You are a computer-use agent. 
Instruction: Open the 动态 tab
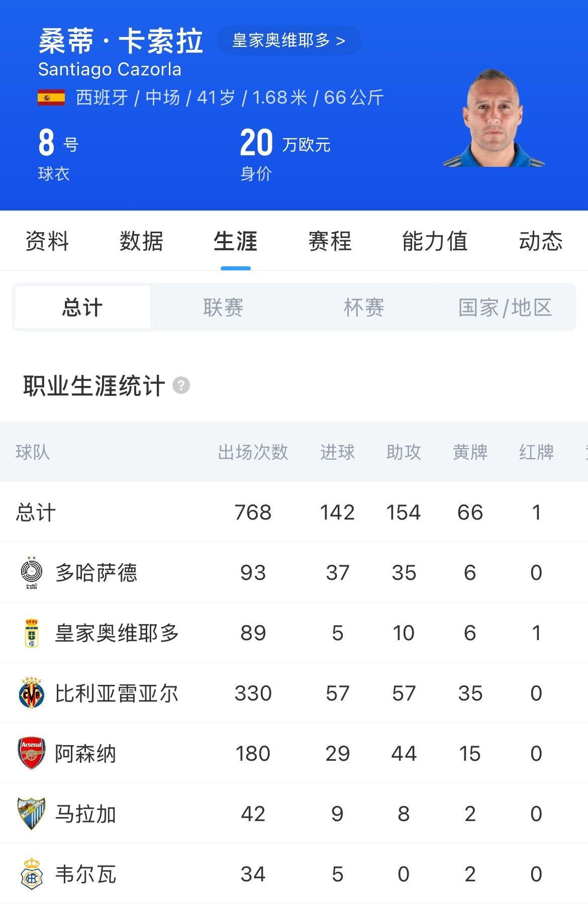[x=541, y=241]
